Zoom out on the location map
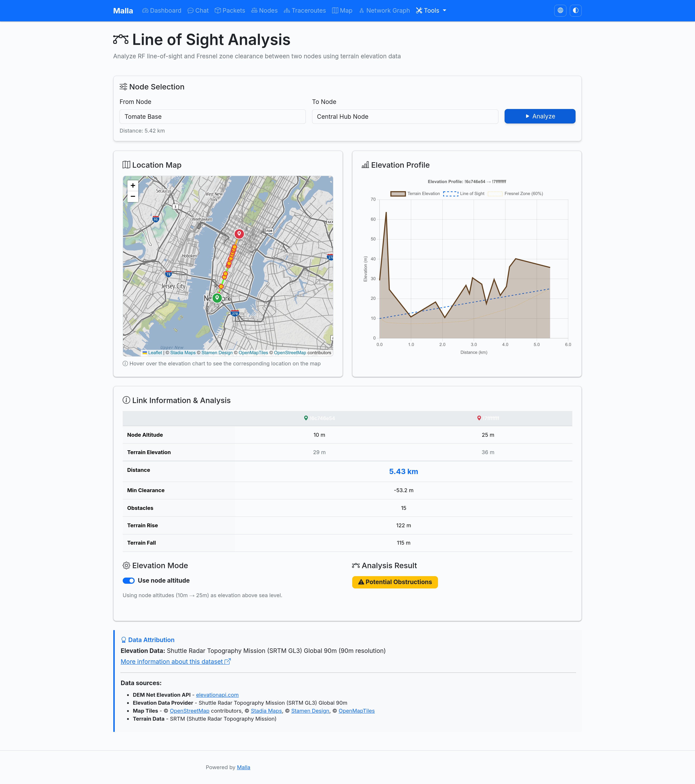Image resolution: width=695 pixels, height=784 pixels. click(133, 196)
